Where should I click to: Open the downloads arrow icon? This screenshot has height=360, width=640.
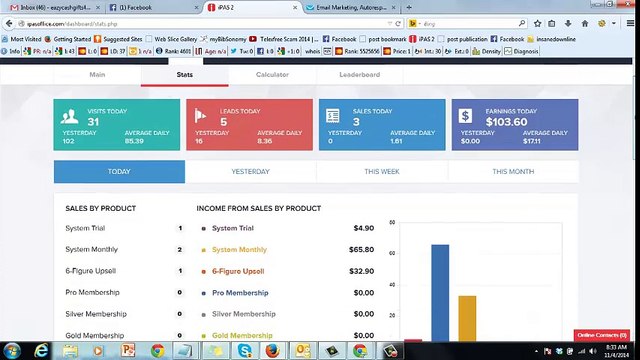pos(568,24)
